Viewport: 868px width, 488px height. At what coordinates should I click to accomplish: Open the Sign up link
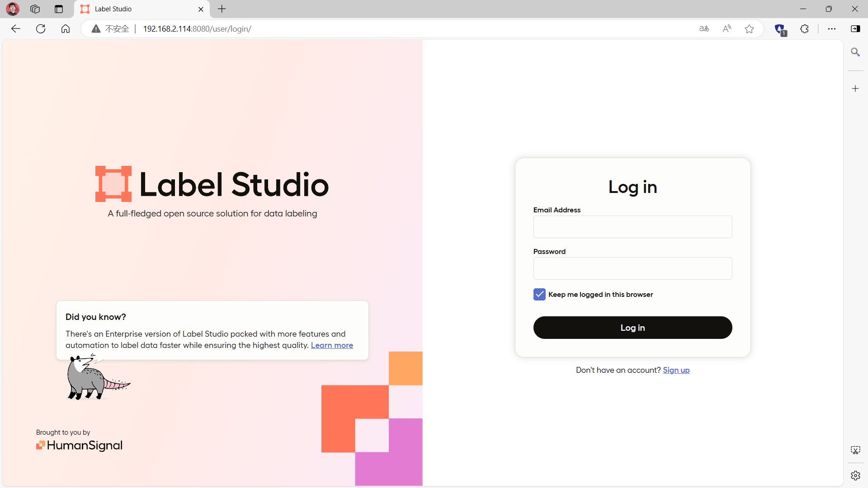click(x=676, y=370)
